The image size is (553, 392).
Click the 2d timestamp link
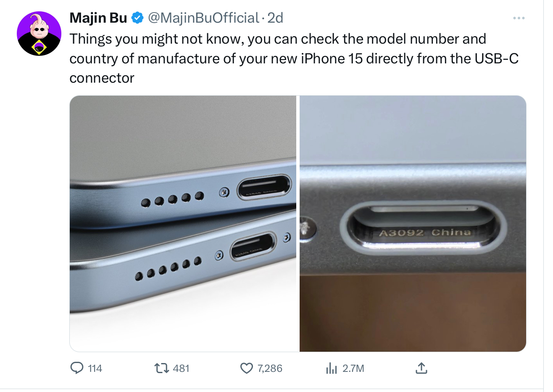[x=275, y=18]
